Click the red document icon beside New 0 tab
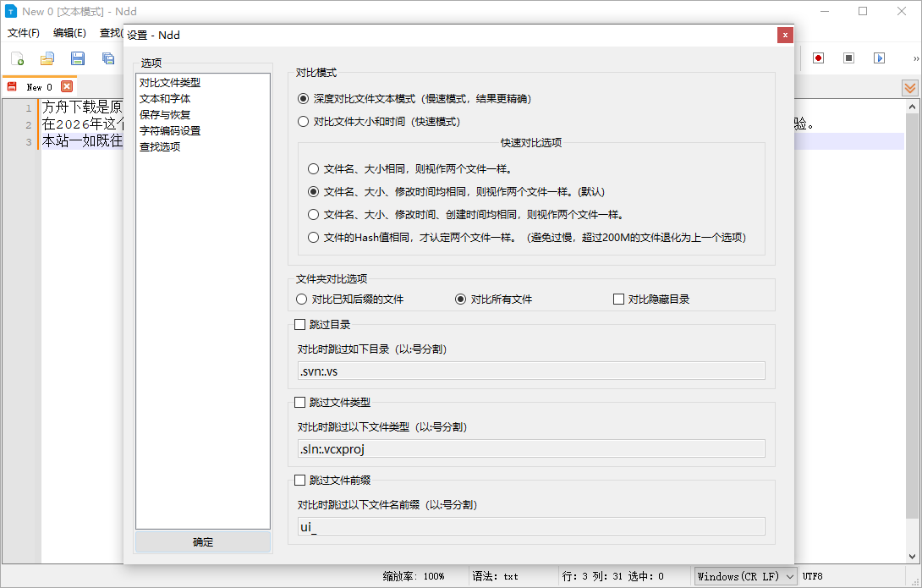The height and width of the screenshot is (588, 922). (10, 86)
